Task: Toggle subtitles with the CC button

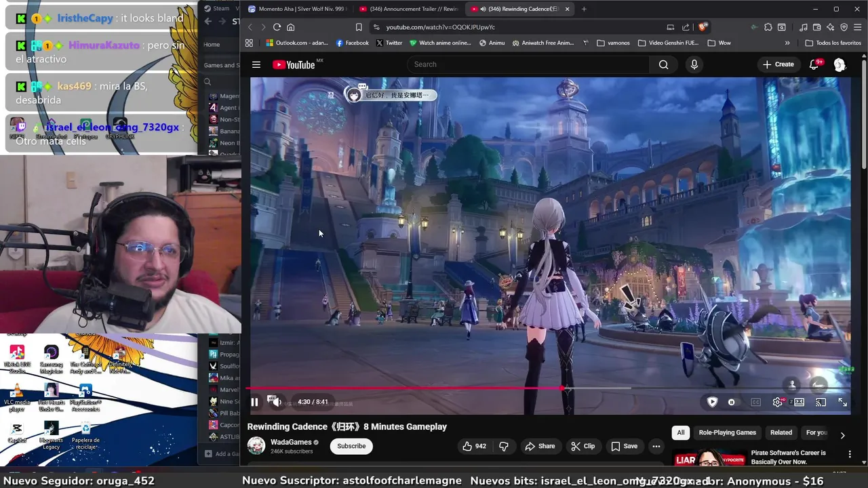Action: (x=755, y=402)
